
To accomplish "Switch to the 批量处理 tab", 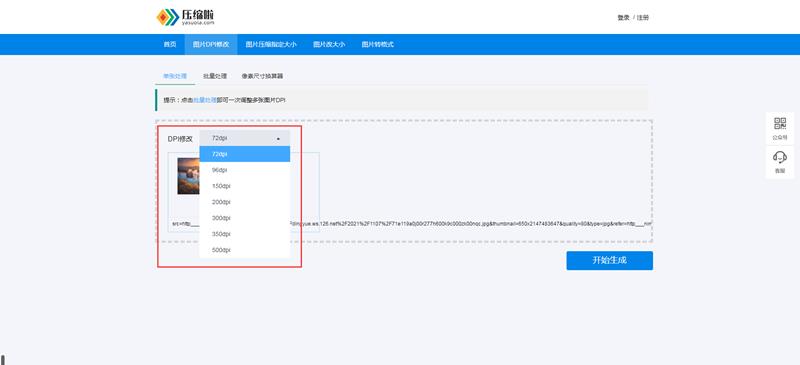I will click(215, 76).
